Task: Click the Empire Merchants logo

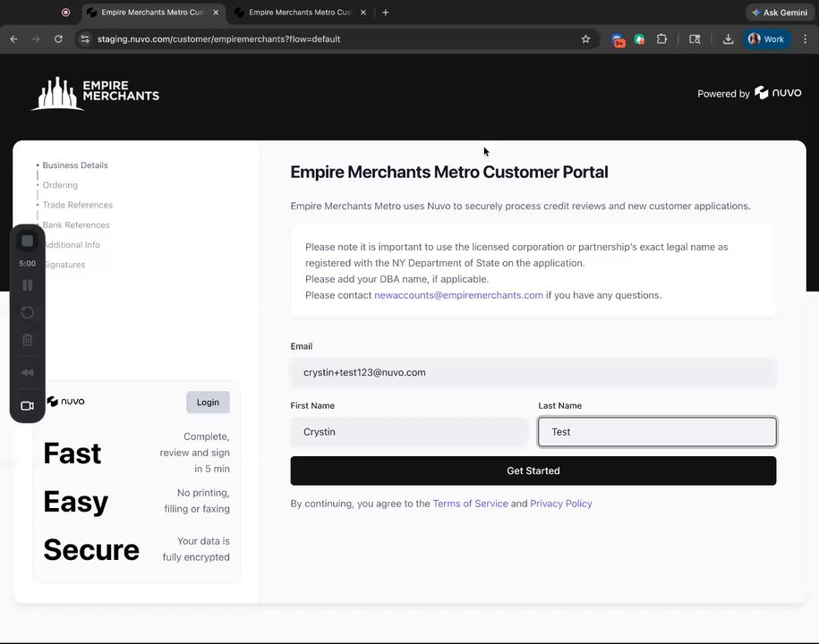Action: pos(95,93)
